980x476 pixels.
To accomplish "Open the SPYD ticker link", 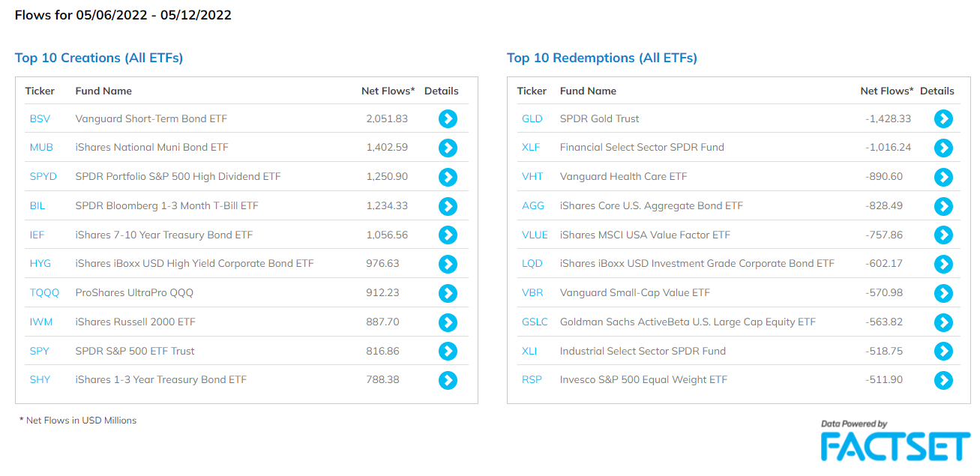I will pos(44,177).
